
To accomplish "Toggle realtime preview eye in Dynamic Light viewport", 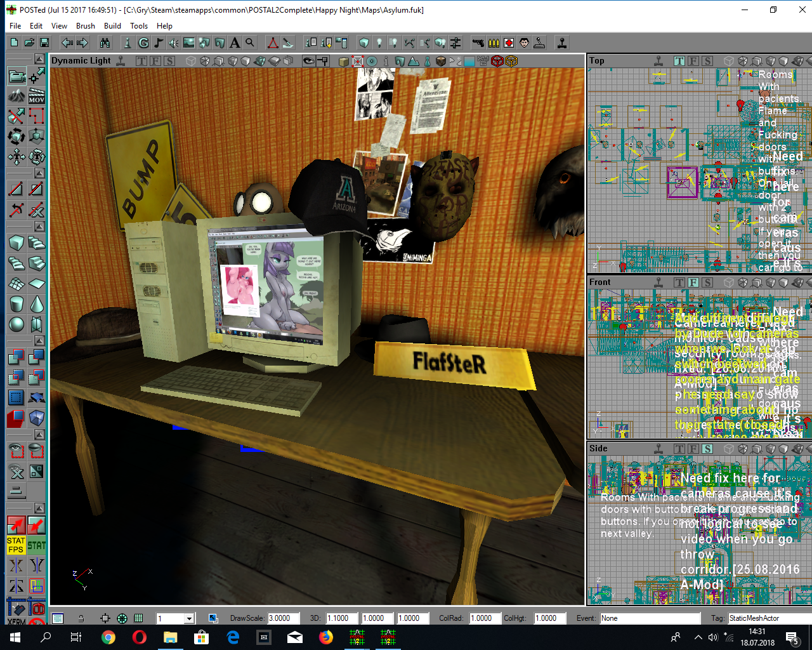I will tap(308, 61).
